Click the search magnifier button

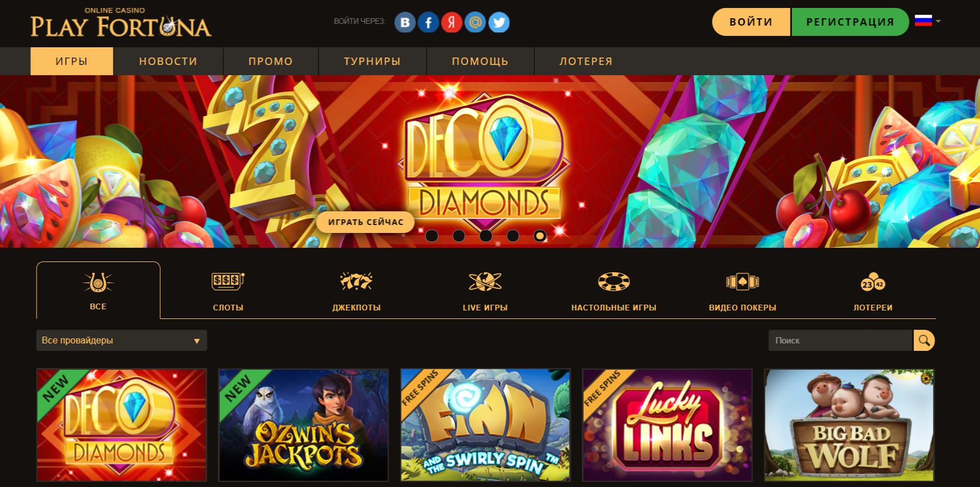924,341
